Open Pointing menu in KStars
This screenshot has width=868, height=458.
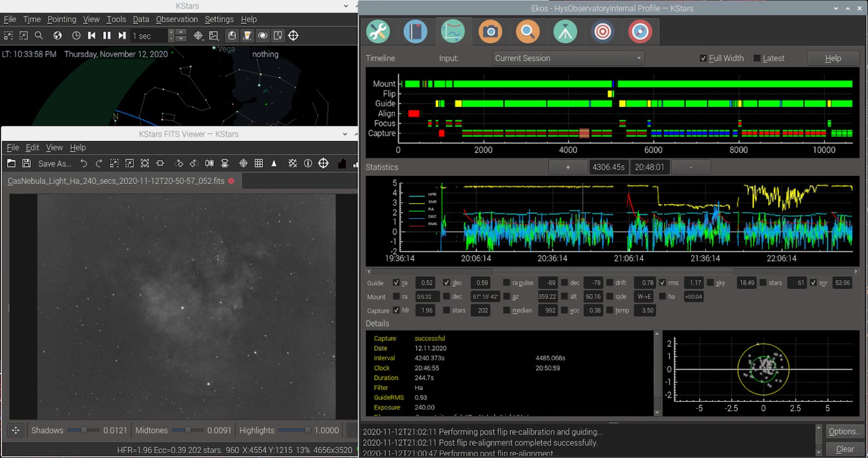(x=62, y=19)
